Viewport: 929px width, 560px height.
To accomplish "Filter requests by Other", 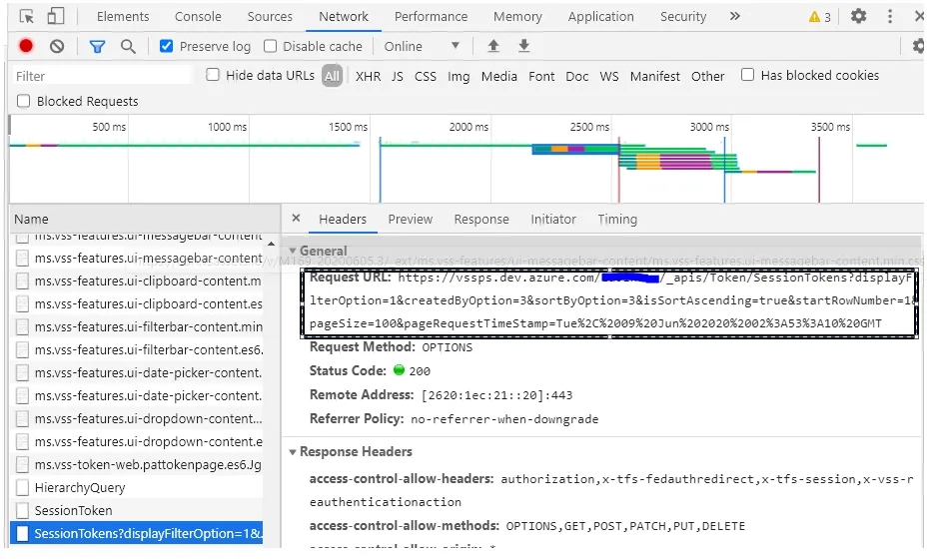I will [707, 76].
